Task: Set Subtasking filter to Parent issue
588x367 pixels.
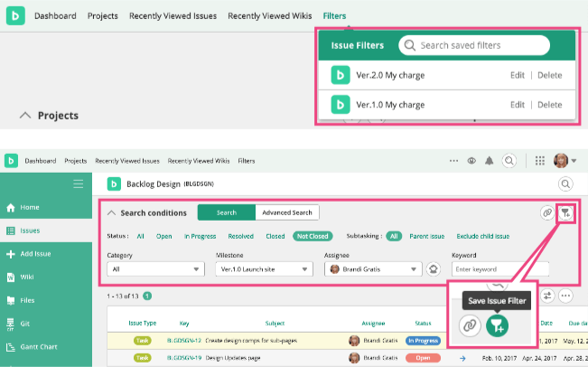Action: 426,236
